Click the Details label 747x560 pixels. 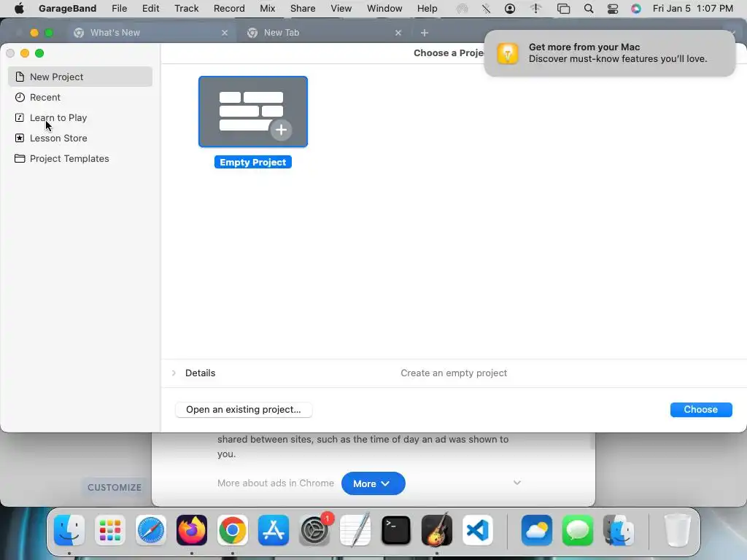coord(200,373)
